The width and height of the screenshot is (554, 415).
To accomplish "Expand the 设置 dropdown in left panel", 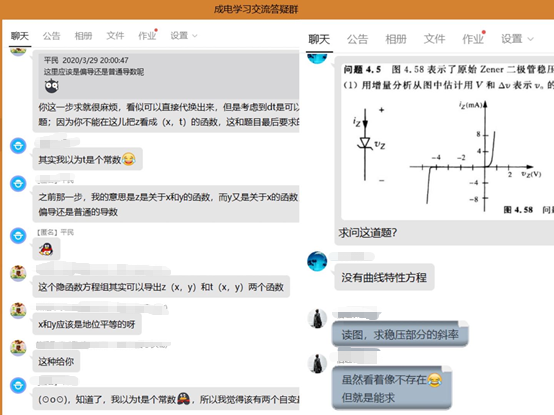I will [x=184, y=36].
